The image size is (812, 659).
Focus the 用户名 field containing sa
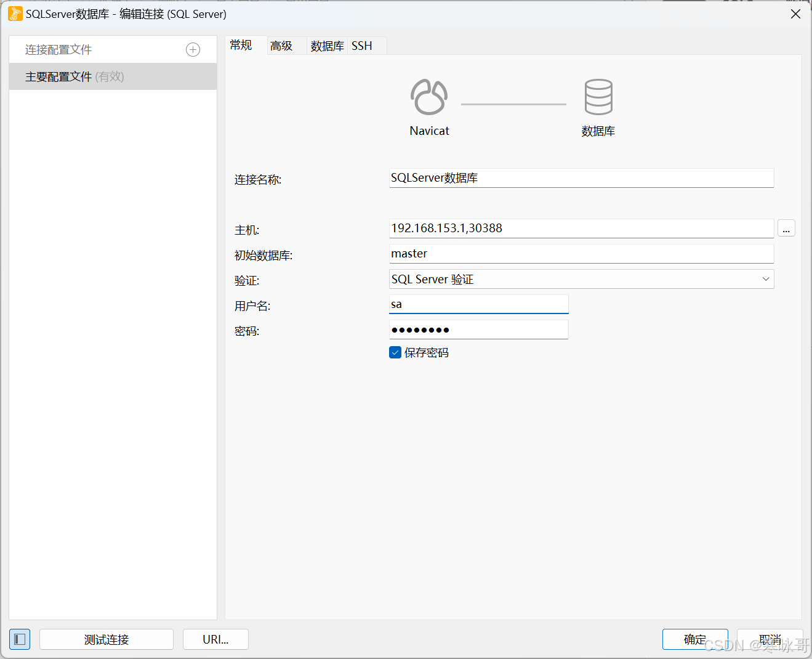point(479,304)
